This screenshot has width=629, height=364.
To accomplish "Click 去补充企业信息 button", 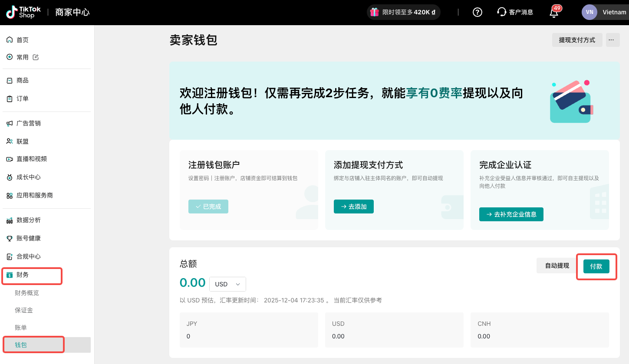I will point(511,214).
